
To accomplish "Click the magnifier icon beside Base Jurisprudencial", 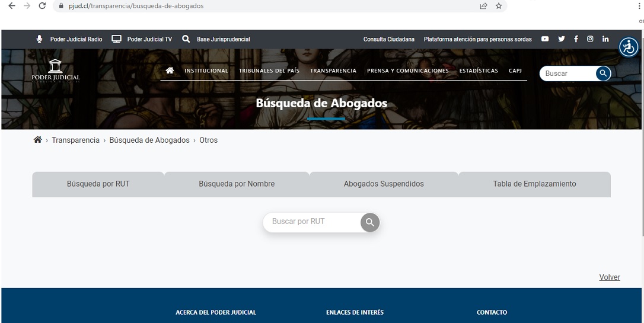I will 186,39.
